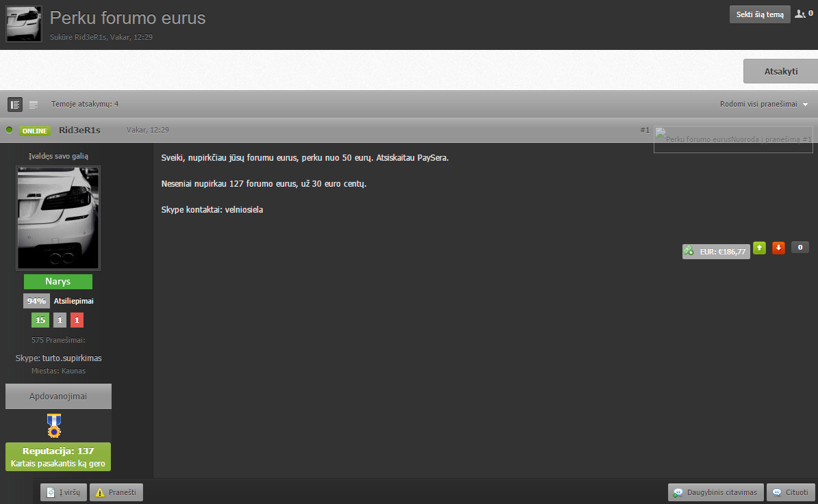Image resolution: width=818 pixels, height=504 pixels.
Task: Click the topic thumbnail car image in header
Action: point(24,24)
